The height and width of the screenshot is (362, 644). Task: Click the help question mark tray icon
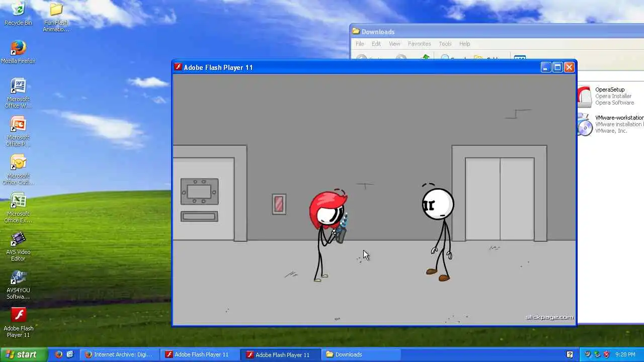[570, 354]
